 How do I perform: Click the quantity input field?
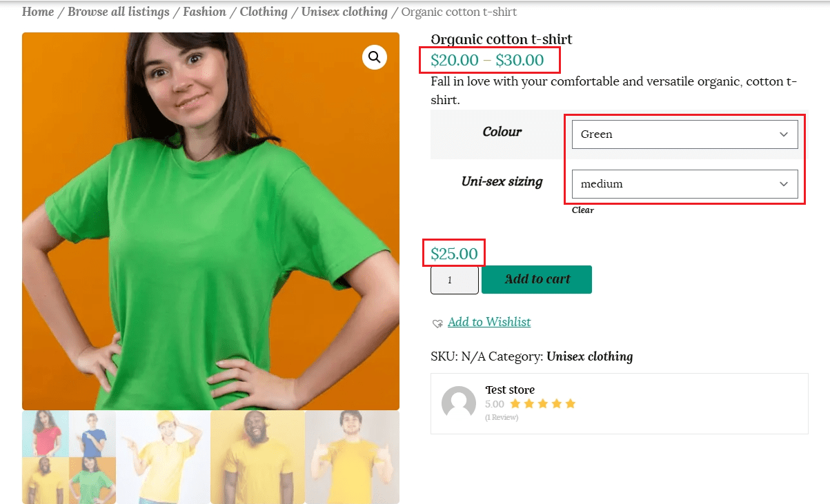(454, 280)
